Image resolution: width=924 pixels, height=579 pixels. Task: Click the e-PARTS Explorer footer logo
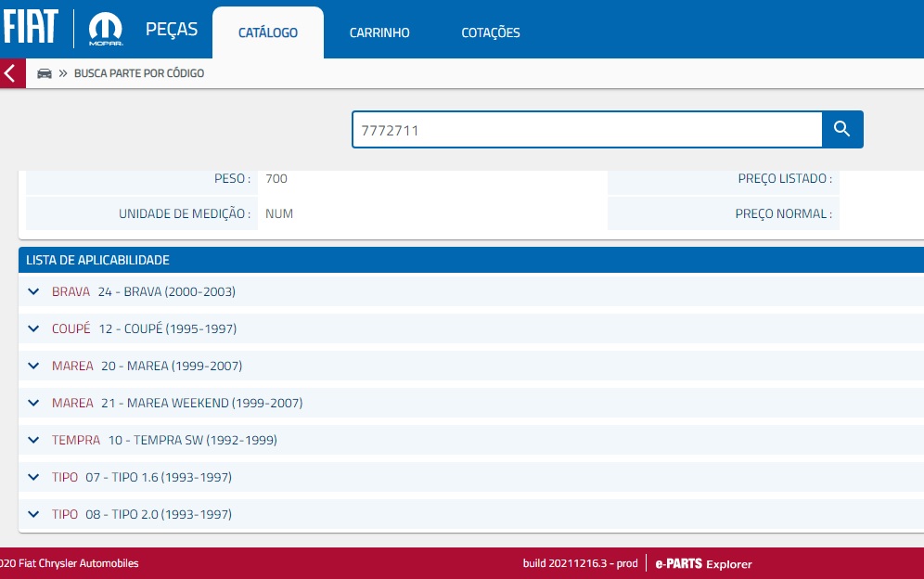tap(703, 563)
